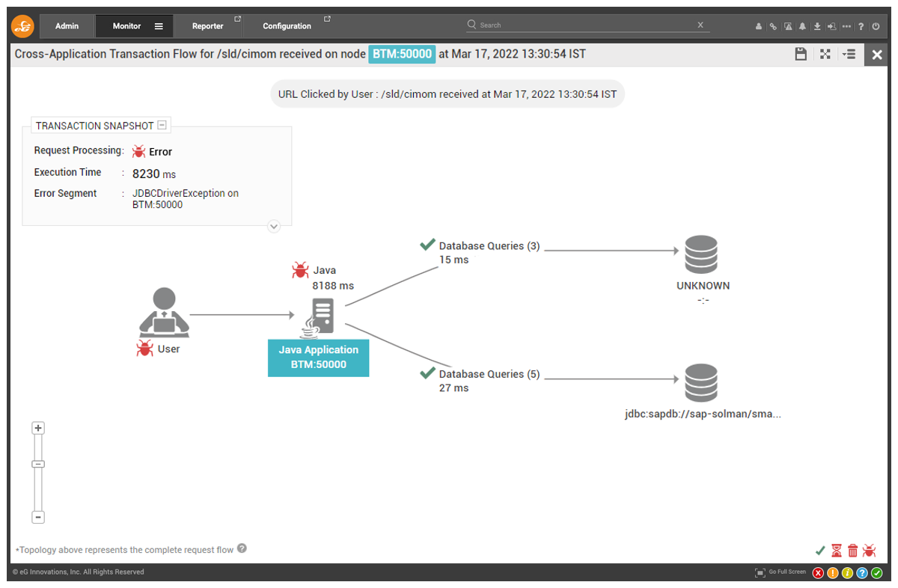
Task: Click the zoom slider handle
Action: coord(38,464)
